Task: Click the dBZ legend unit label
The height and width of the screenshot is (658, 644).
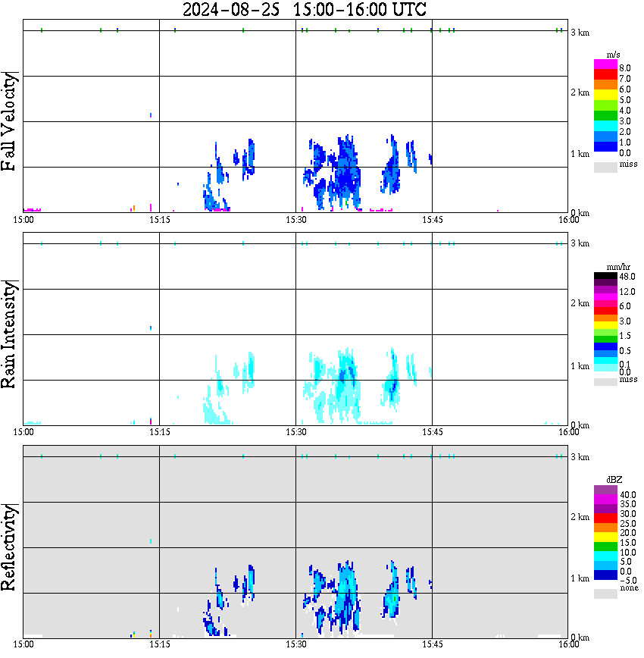Action: 614,480
